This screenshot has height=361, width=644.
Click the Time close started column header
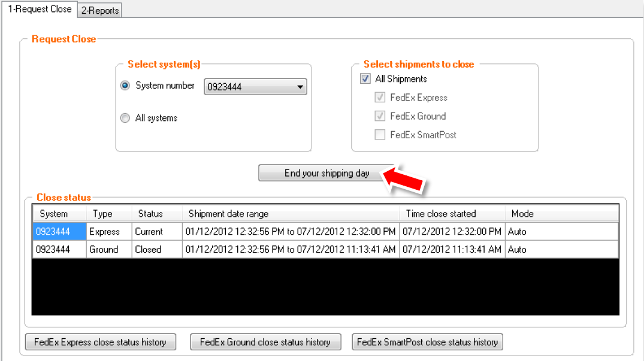click(452, 214)
